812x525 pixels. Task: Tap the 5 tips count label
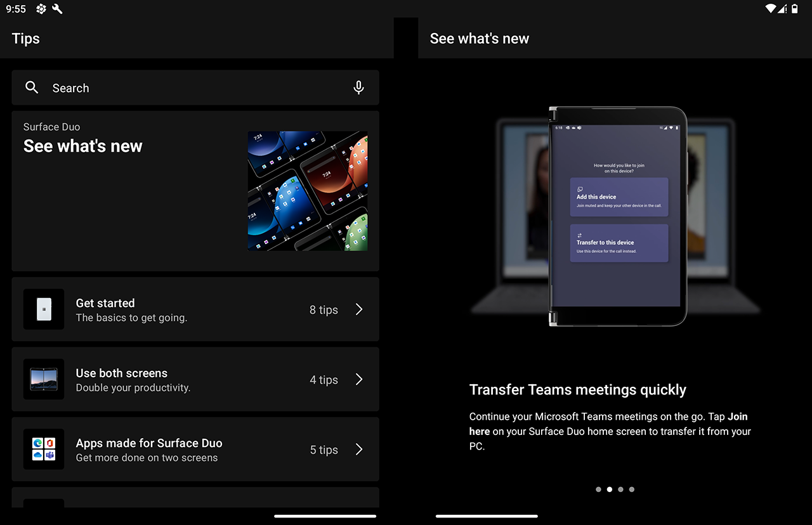(324, 450)
